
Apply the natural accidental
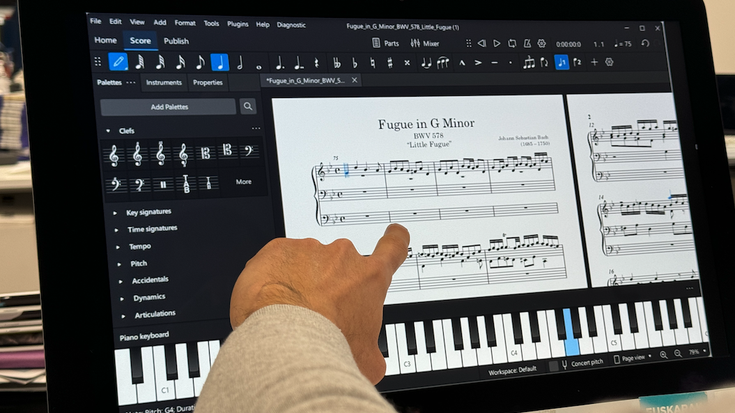[x=372, y=63]
